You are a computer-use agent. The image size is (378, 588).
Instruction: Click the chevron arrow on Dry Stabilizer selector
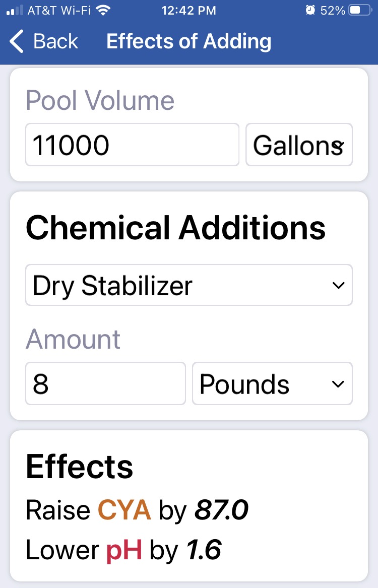338,286
